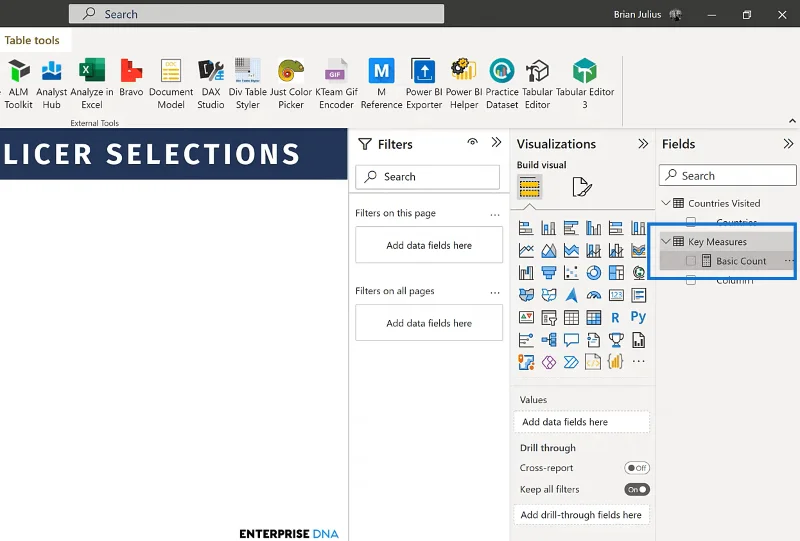Insert a treemap visual
800x541 pixels.
[616, 273]
